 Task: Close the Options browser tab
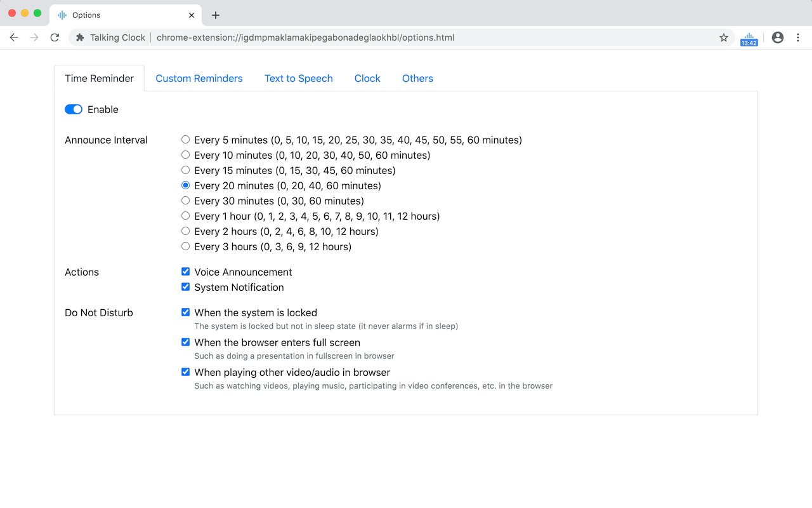pyautogui.click(x=192, y=15)
